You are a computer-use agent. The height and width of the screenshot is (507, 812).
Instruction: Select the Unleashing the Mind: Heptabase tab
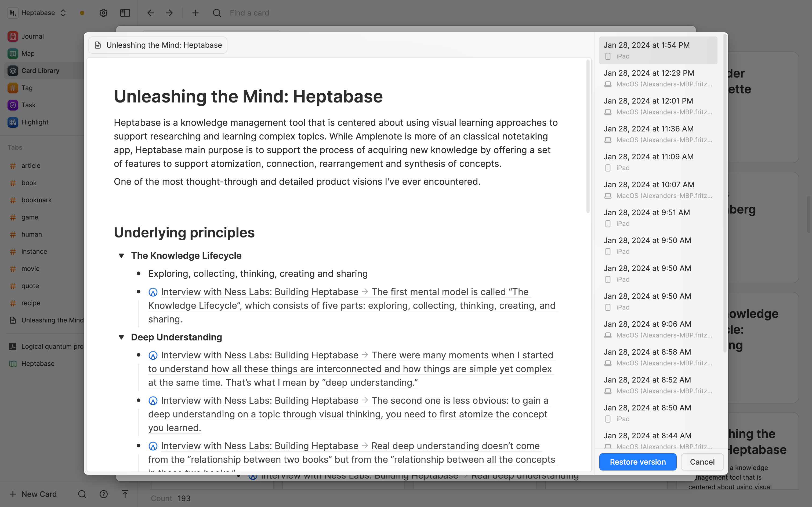[x=157, y=45]
